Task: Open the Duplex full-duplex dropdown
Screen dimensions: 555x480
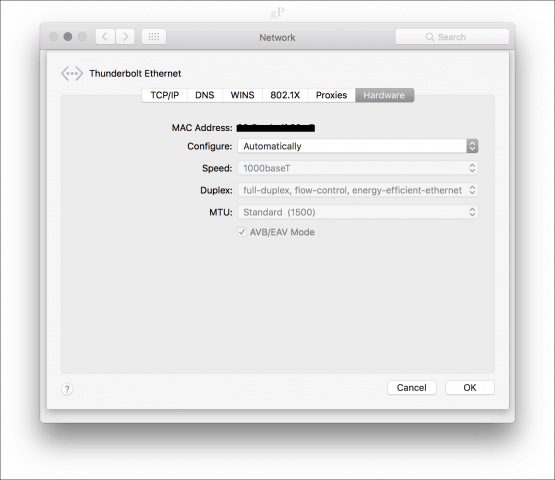Action: [357, 190]
